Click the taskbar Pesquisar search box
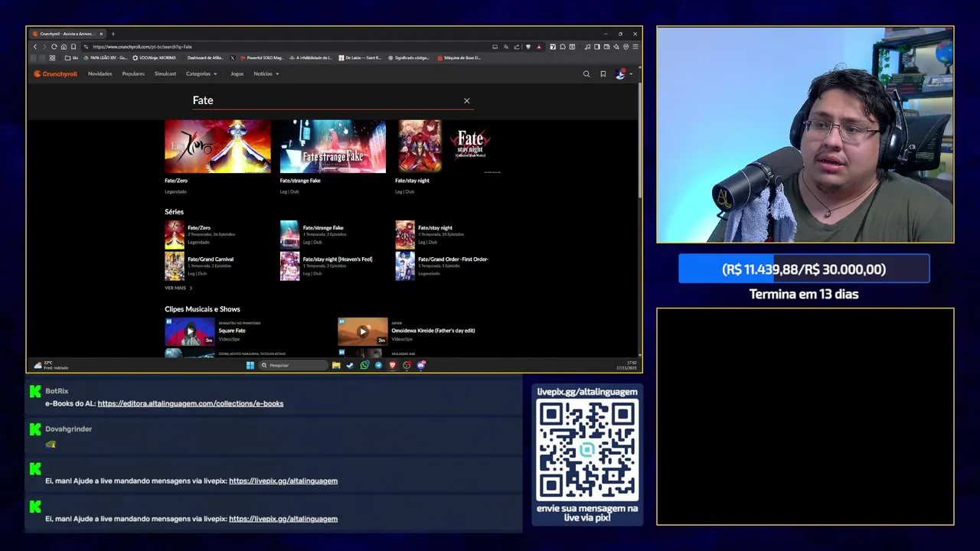980x551 pixels. click(295, 365)
